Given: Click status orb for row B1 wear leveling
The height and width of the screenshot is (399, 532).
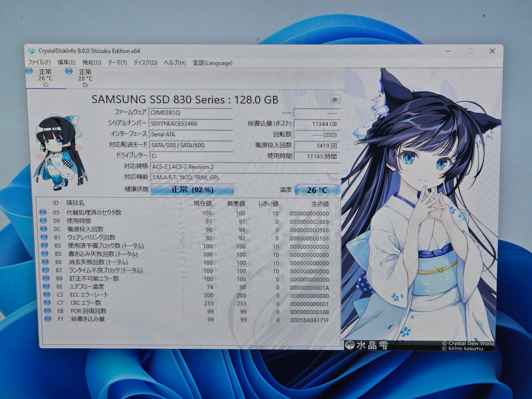Looking at the screenshot, I should pos(44,237).
